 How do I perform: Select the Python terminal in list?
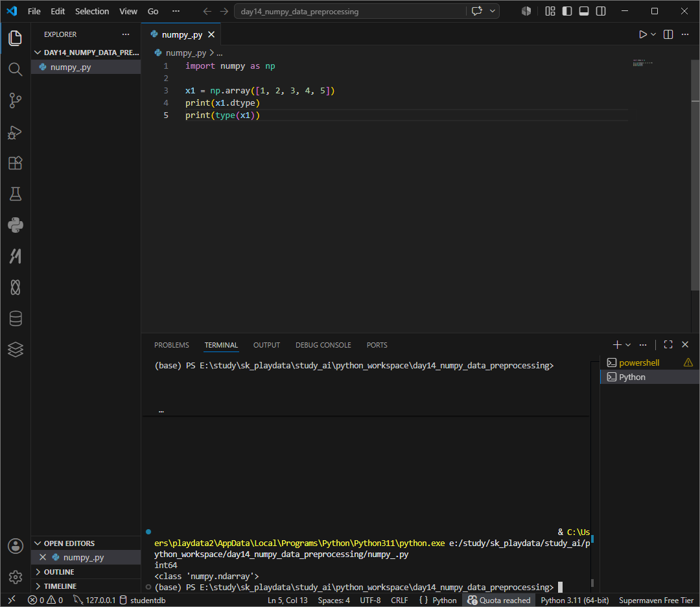pos(649,377)
